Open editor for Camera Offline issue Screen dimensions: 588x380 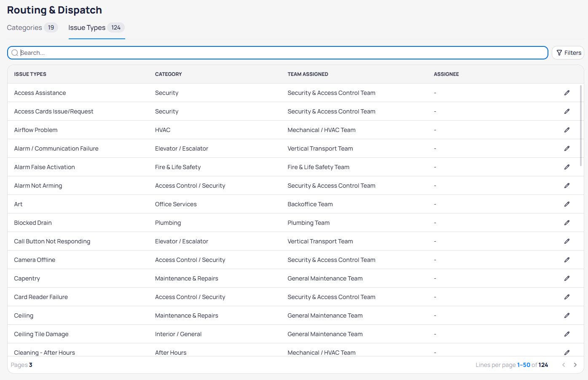(x=567, y=260)
